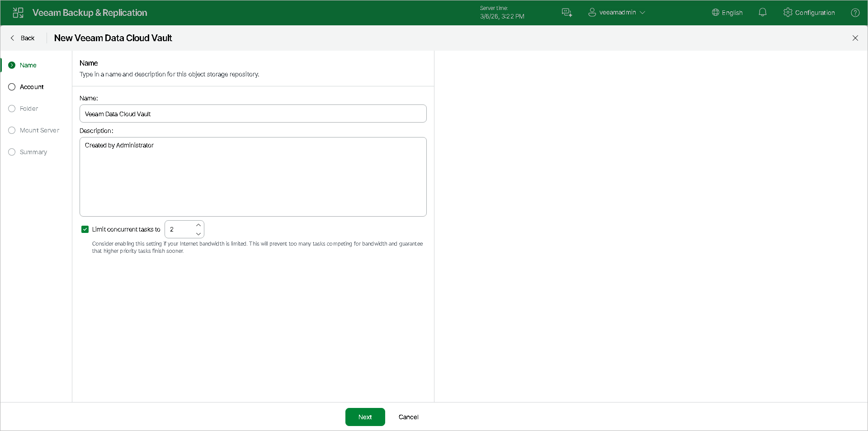Click the bandwidth hint text under the checkbox
Screen dimensions: 868x431
coord(258,247)
